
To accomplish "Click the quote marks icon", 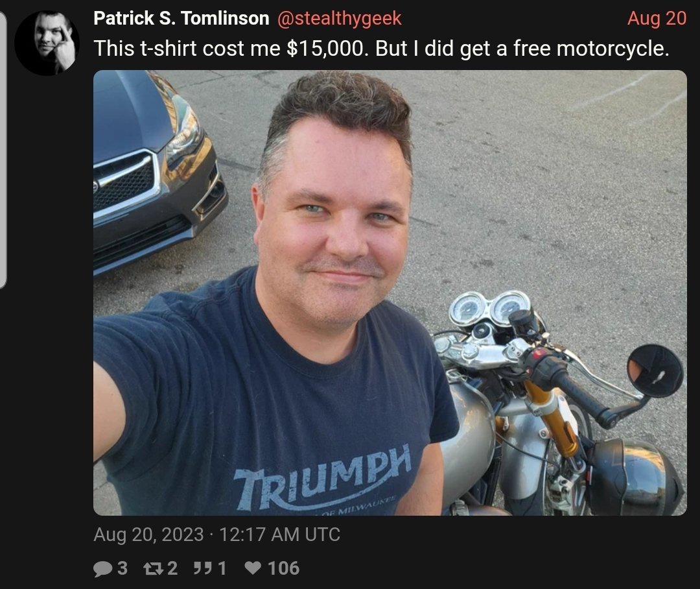I will coord(203,568).
